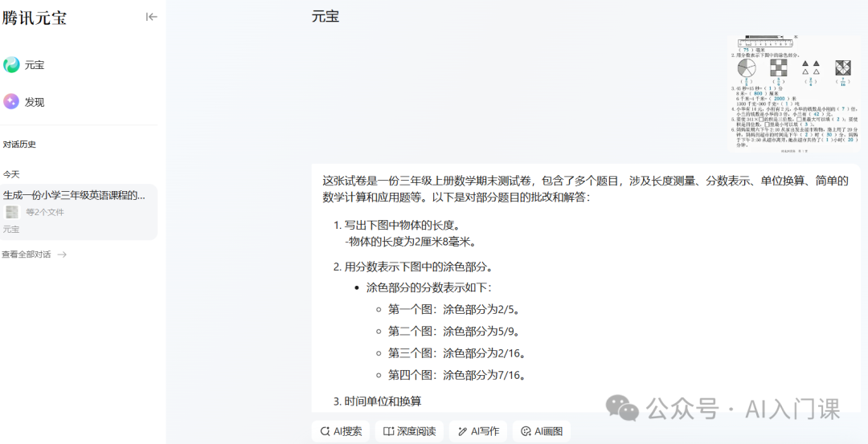This screenshot has height=444, width=868.
Task: Click the 等2个文件 text
Action: [x=45, y=212]
